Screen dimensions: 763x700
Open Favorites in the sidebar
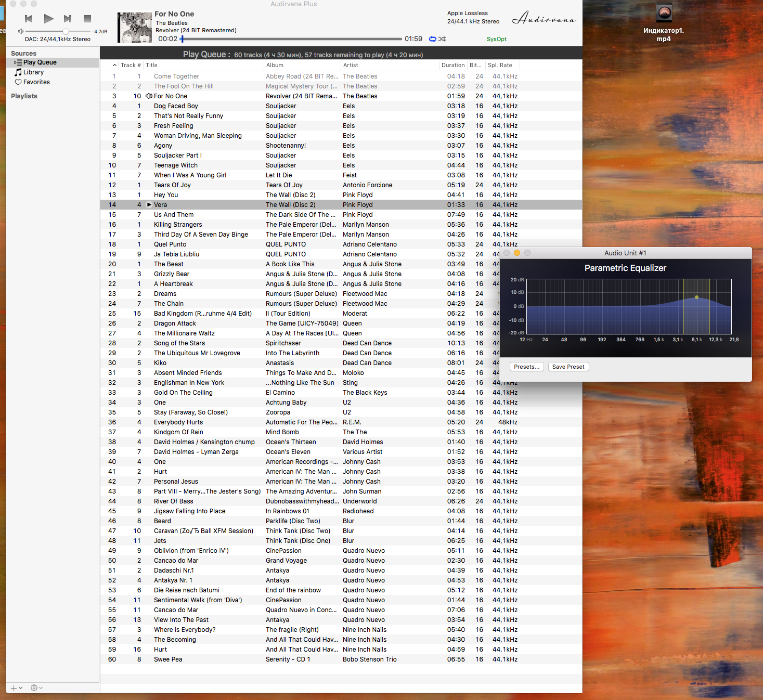click(x=36, y=82)
